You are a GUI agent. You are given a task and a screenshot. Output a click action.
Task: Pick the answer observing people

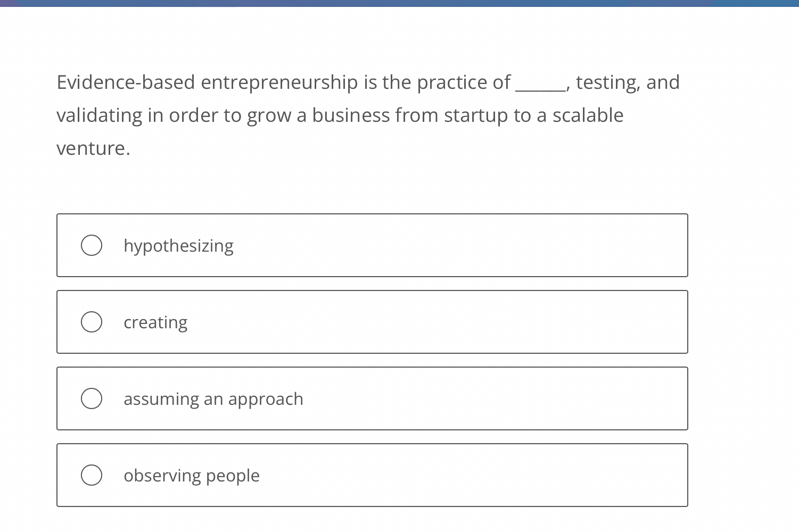192,475
